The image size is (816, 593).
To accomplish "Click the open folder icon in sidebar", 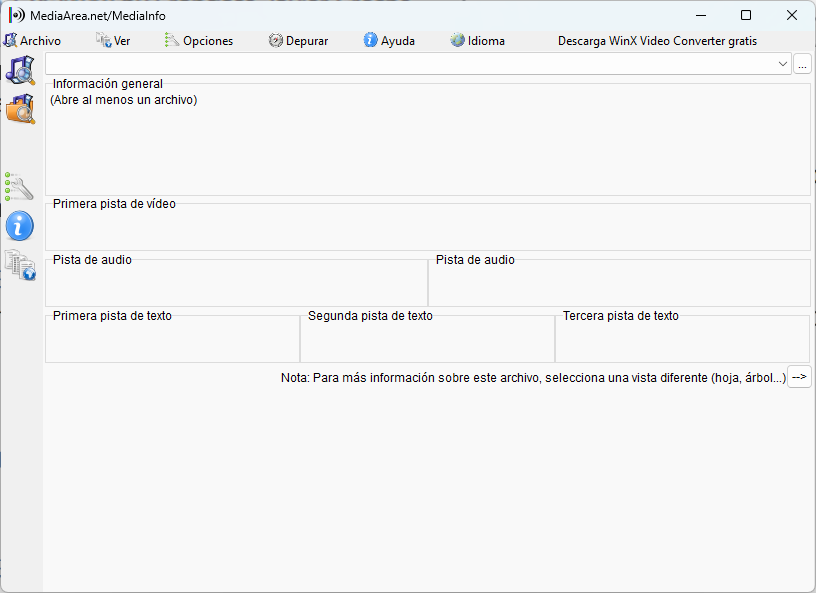I will tap(20, 108).
